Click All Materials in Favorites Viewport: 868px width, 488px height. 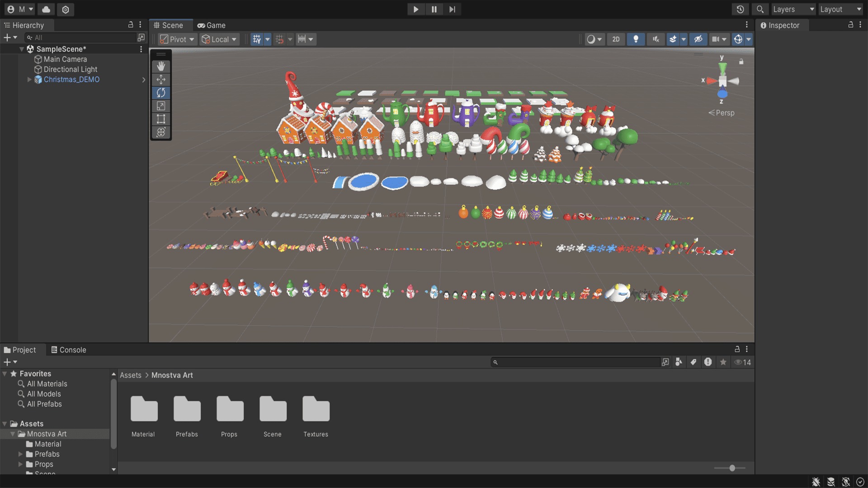pos(47,384)
